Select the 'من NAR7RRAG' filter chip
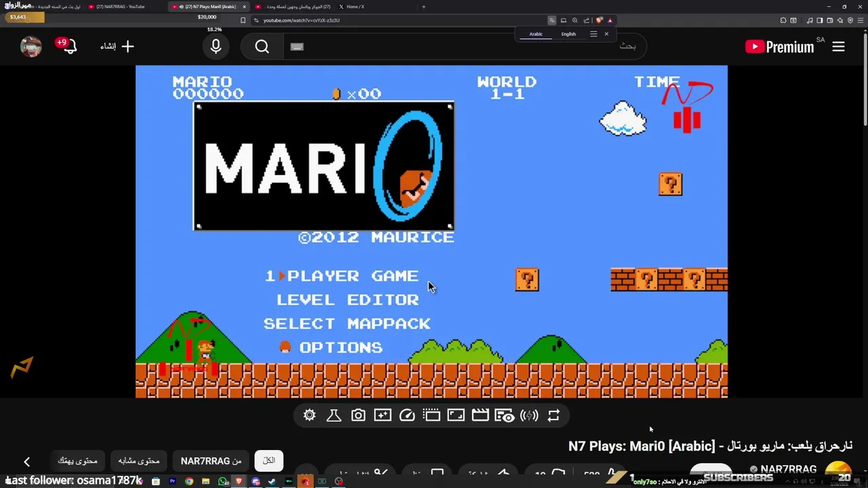This screenshot has width=868, height=488. tap(211, 461)
